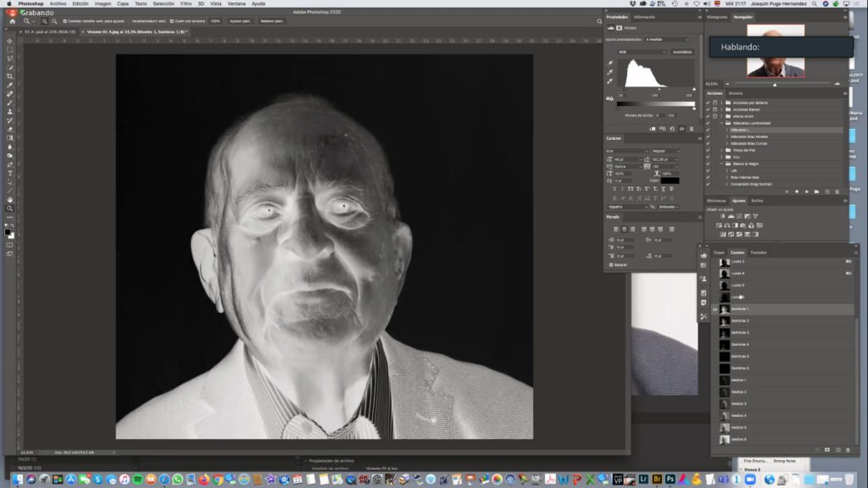
Task: Open the 'A medida' preset dropdown
Action: tap(667, 39)
